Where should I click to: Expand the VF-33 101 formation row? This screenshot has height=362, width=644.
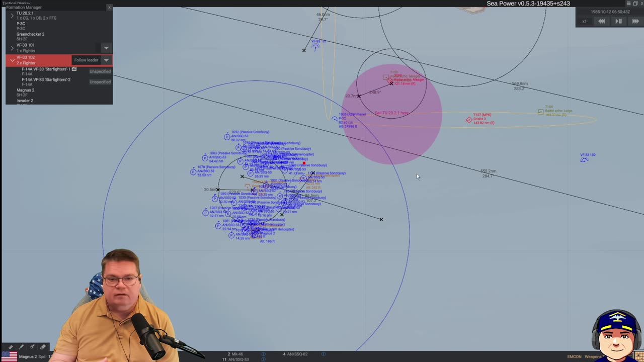point(12,48)
